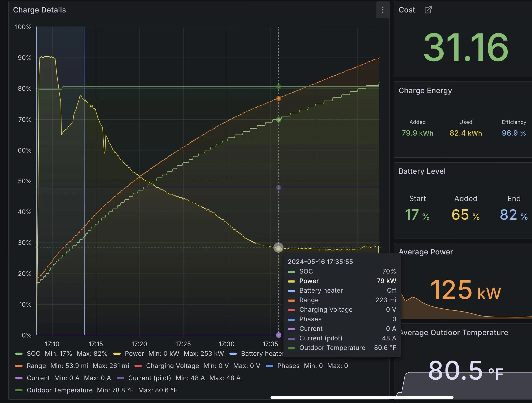Image resolution: width=532 pixels, height=403 pixels.
Task: Click the tooltip Range 223 mi row
Action: pyautogui.click(x=342, y=300)
